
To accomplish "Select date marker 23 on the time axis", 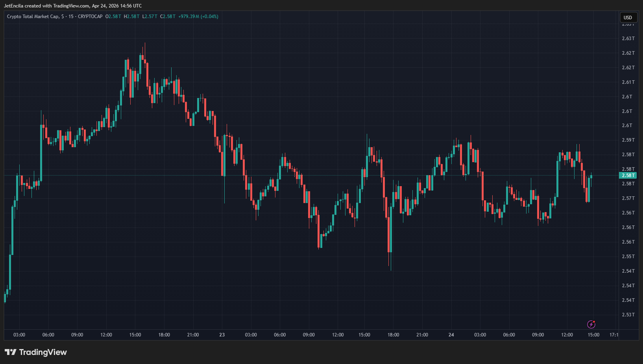I will (x=222, y=335).
